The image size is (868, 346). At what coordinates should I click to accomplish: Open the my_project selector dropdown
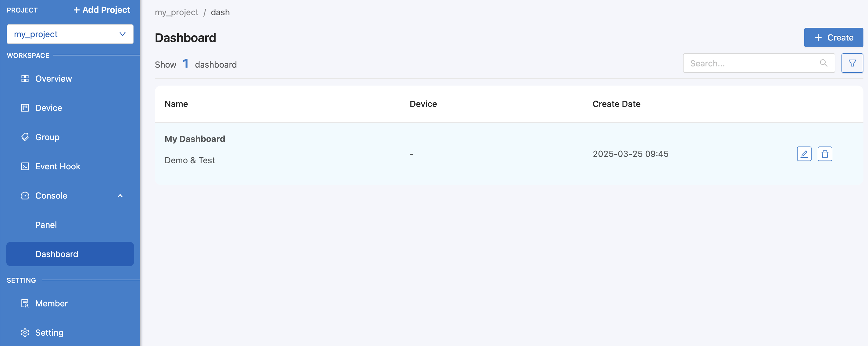[x=70, y=34]
